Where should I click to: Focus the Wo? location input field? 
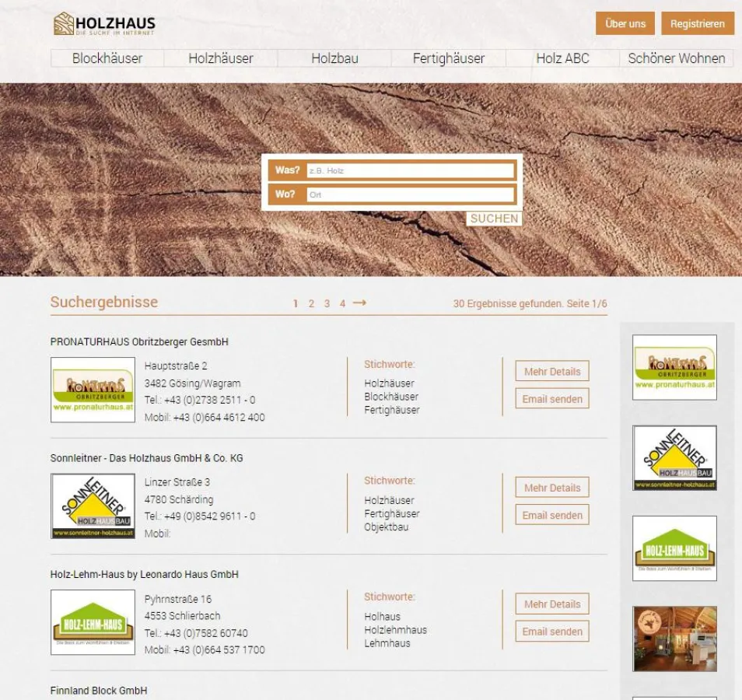pyautogui.click(x=410, y=194)
